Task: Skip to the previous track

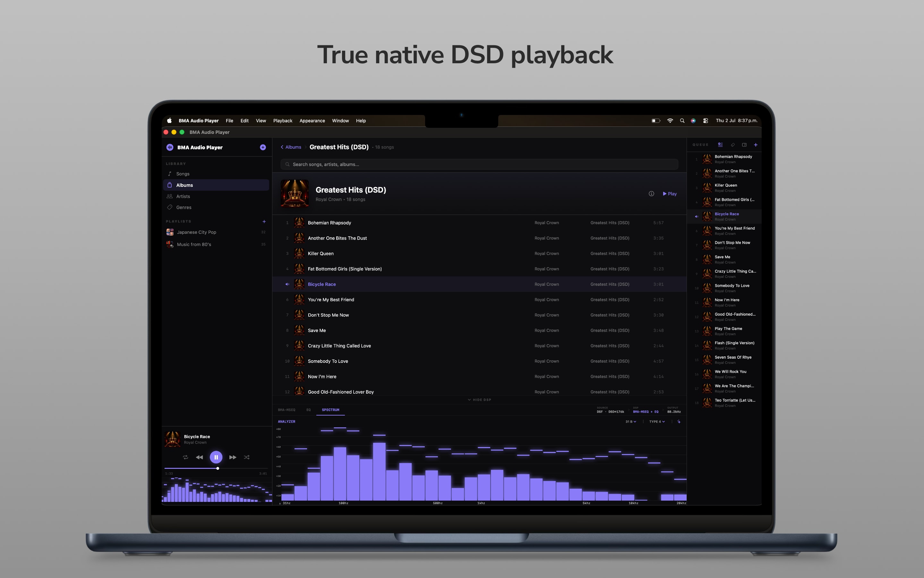Action: click(x=199, y=457)
